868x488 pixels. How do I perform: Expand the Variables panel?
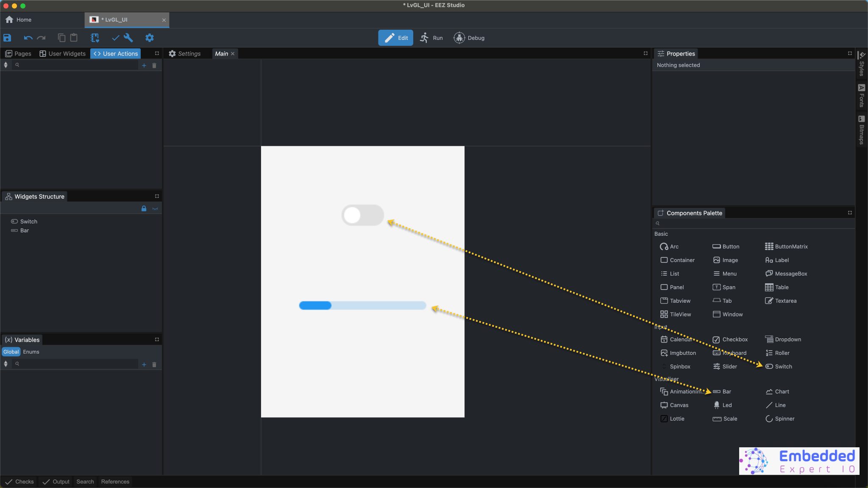click(x=156, y=339)
